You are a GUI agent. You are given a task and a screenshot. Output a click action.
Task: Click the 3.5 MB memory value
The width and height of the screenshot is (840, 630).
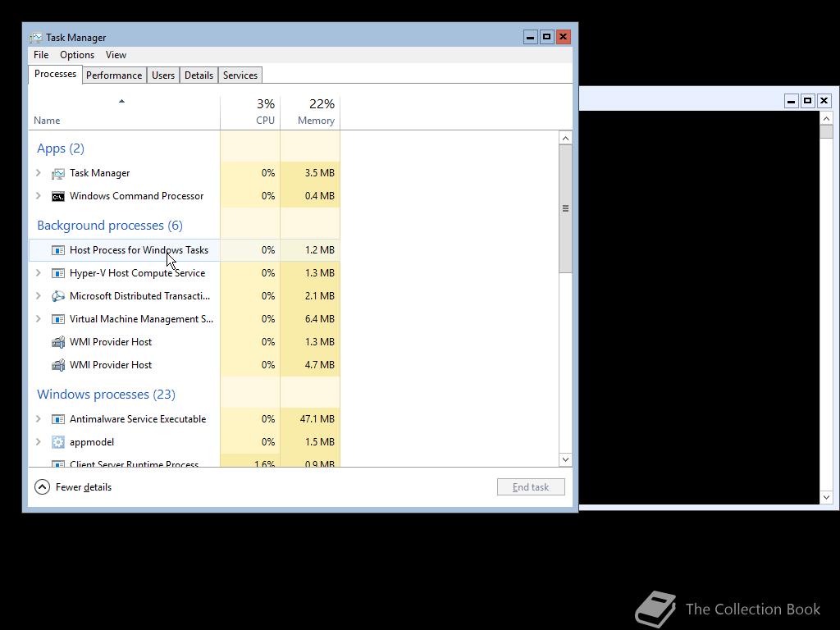pyautogui.click(x=319, y=172)
